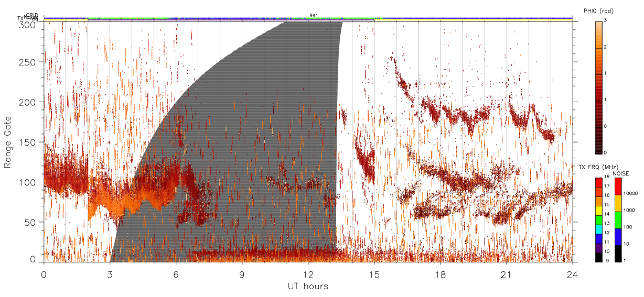This screenshot has width=644, height=297.
Task: Click x-axis tick label 18 UT hours
Action: pyautogui.click(x=441, y=274)
